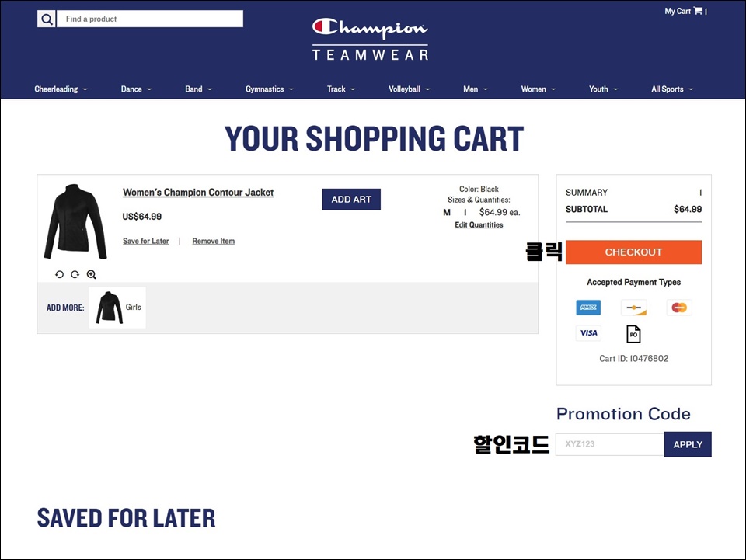Screen dimensions: 746x560
Task: Expand the All Sports menu
Action: point(671,89)
